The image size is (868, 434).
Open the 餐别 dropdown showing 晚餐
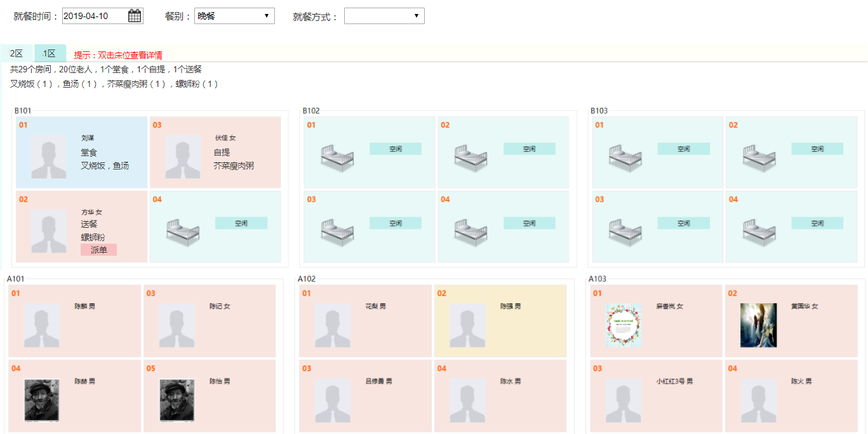point(234,16)
